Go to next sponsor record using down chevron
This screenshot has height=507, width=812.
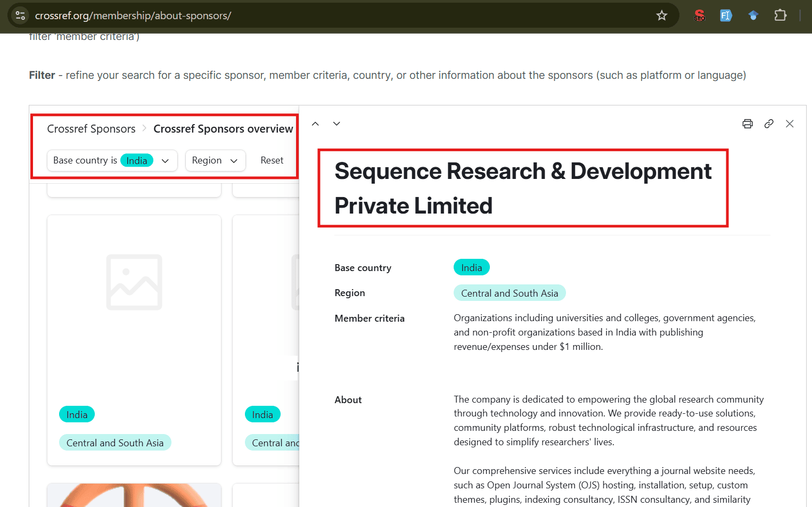337,124
